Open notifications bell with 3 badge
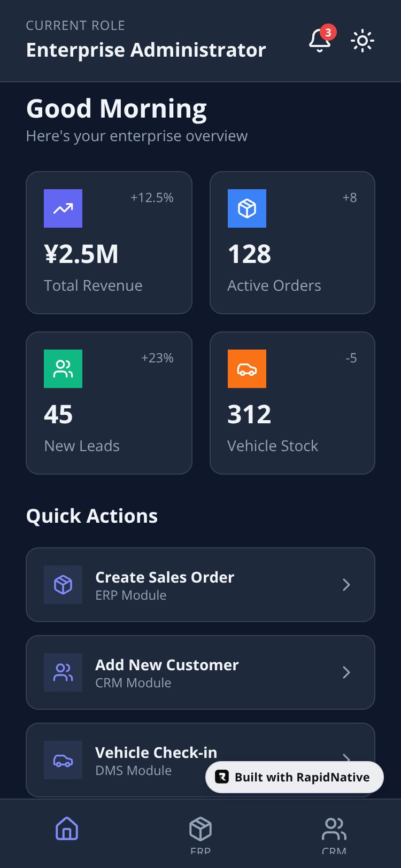The width and height of the screenshot is (401, 868). coord(320,40)
